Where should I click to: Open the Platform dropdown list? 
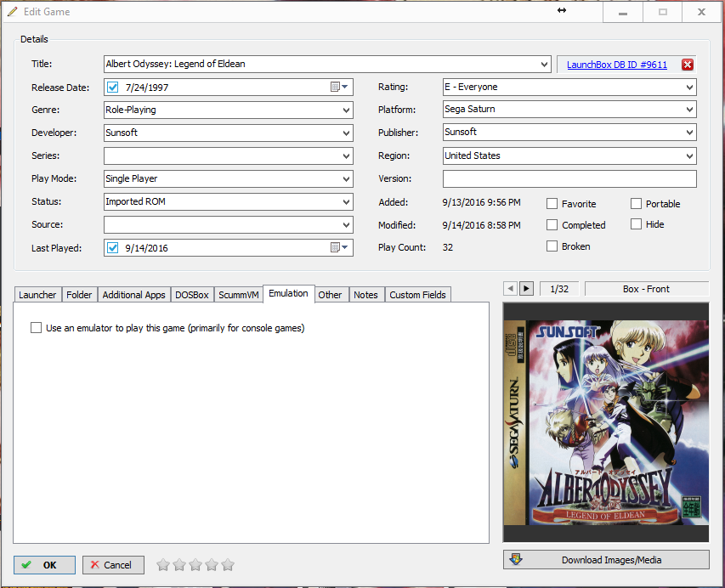tap(689, 110)
